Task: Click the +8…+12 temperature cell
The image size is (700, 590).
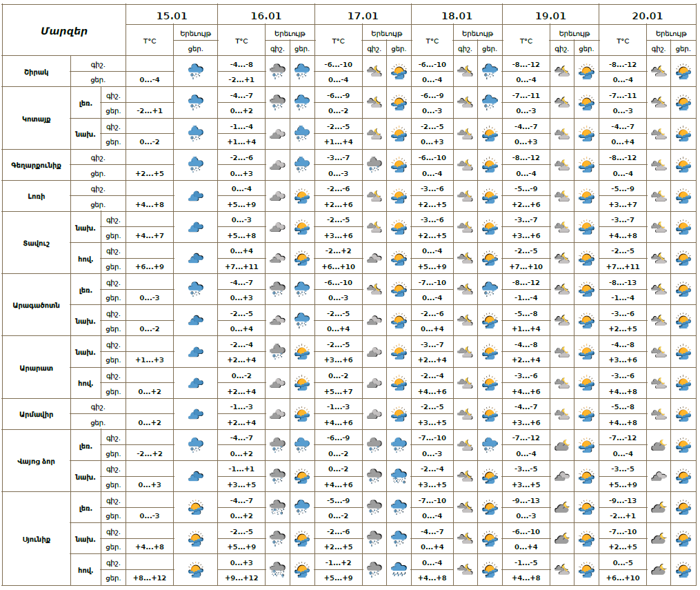Action: point(150,578)
